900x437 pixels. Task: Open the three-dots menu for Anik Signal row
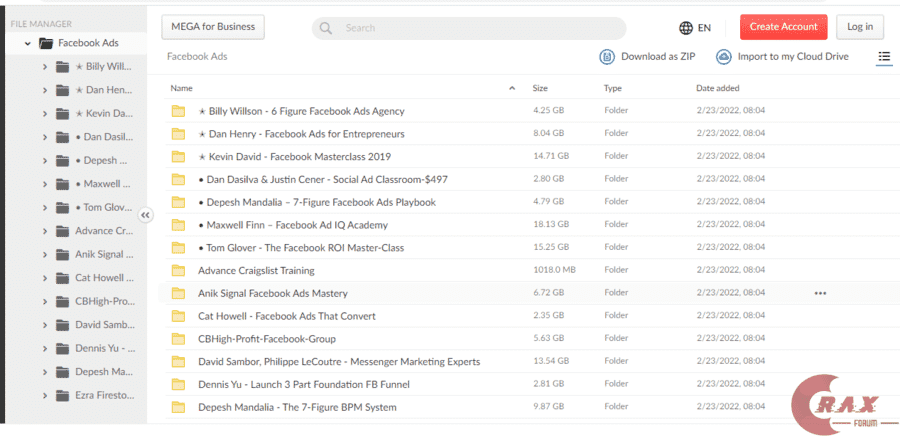(820, 293)
